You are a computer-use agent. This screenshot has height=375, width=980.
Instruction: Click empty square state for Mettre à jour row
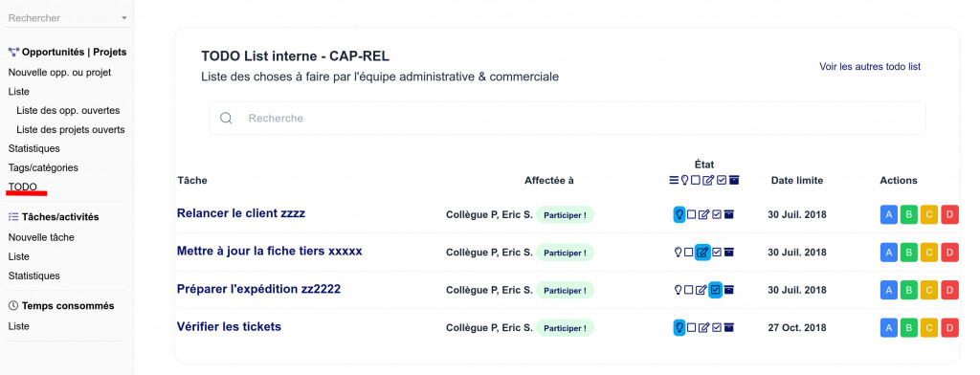(x=689, y=253)
